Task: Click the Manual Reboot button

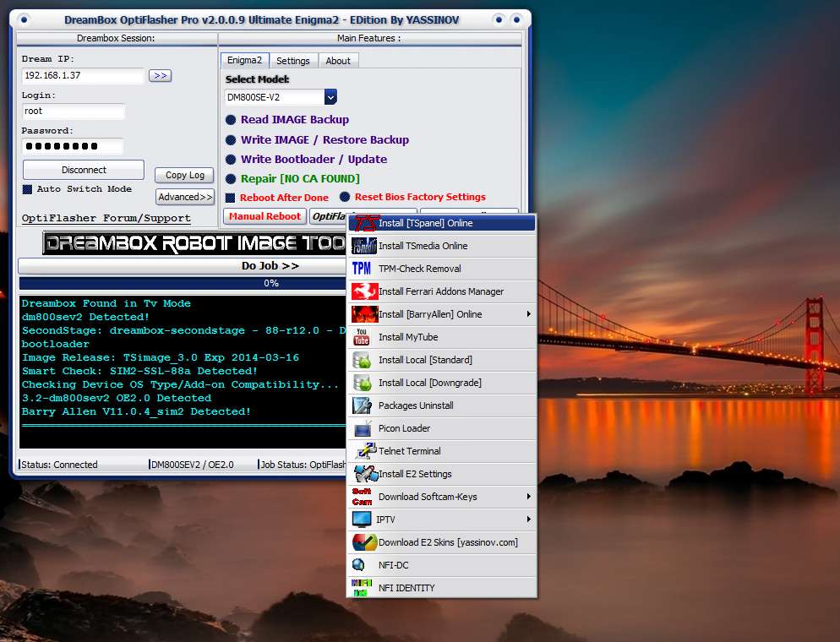Action: pos(265,216)
